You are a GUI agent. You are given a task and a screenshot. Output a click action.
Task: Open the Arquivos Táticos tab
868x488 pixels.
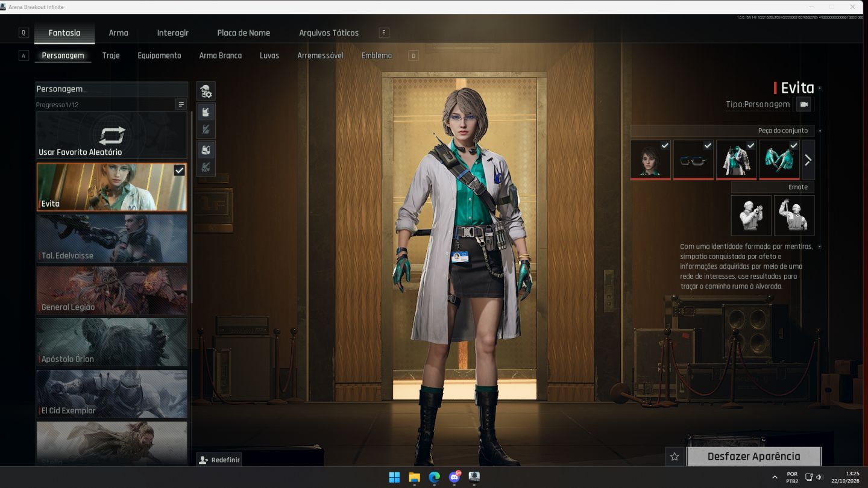329,33
